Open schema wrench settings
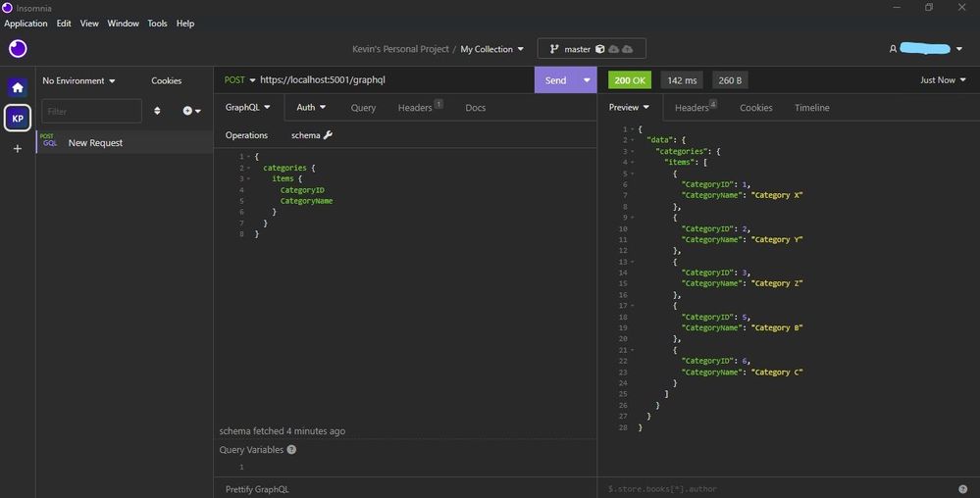This screenshot has height=498, width=980. 328,135
